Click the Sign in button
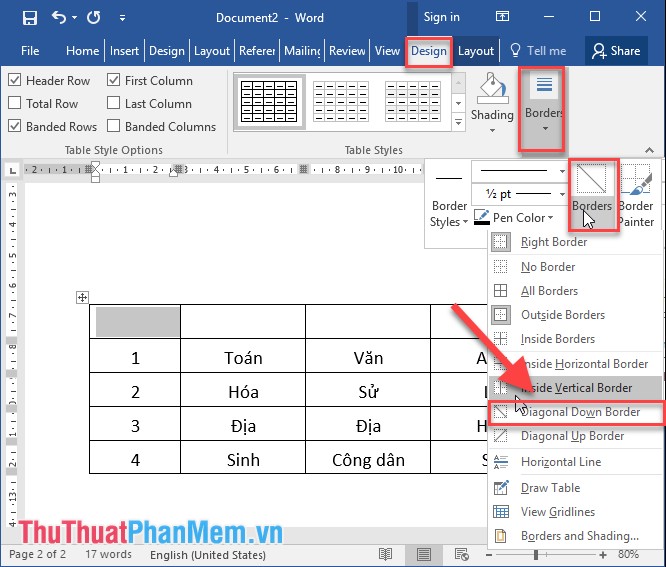666x567 pixels. point(441,17)
